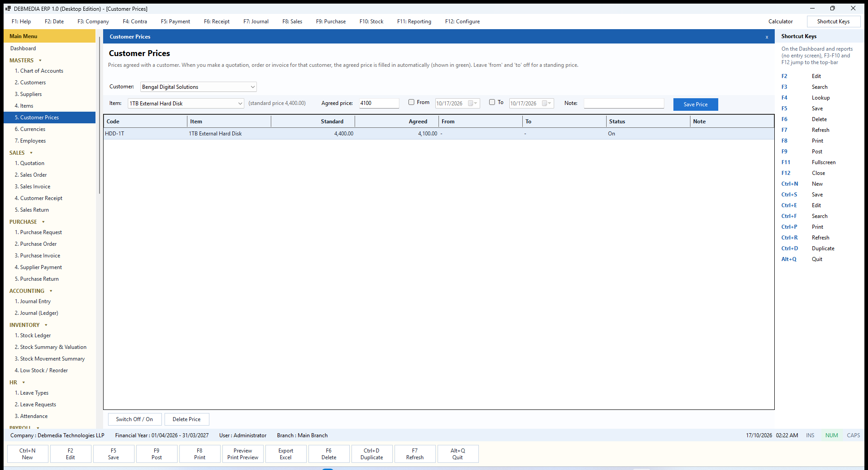
Task: Click the Agreed price input field
Action: click(x=379, y=103)
